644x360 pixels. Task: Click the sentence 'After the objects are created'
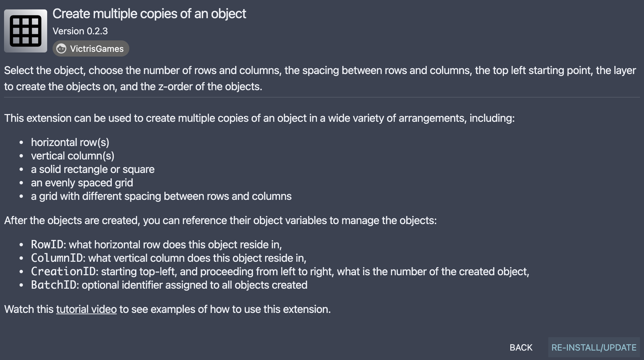tap(220, 220)
